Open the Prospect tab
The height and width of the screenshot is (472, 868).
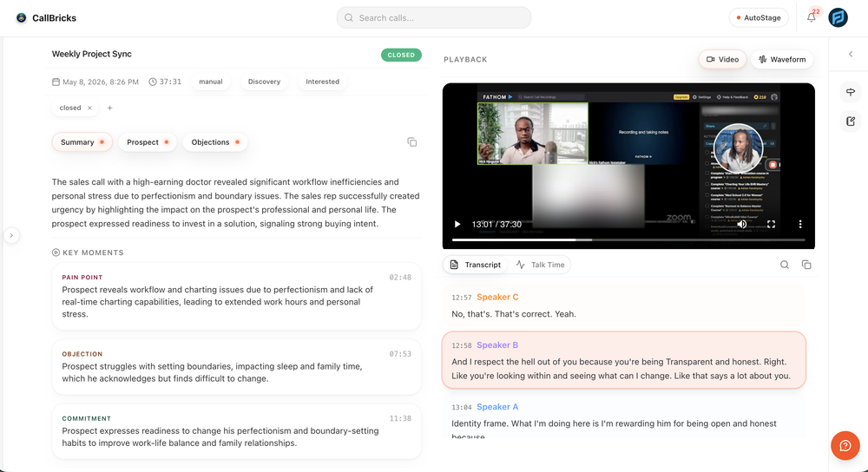148,142
